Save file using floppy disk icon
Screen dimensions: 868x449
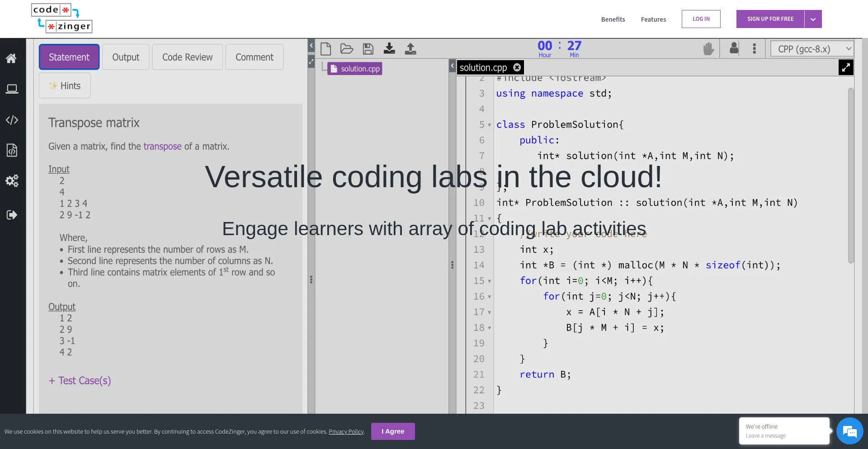[x=368, y=49]
